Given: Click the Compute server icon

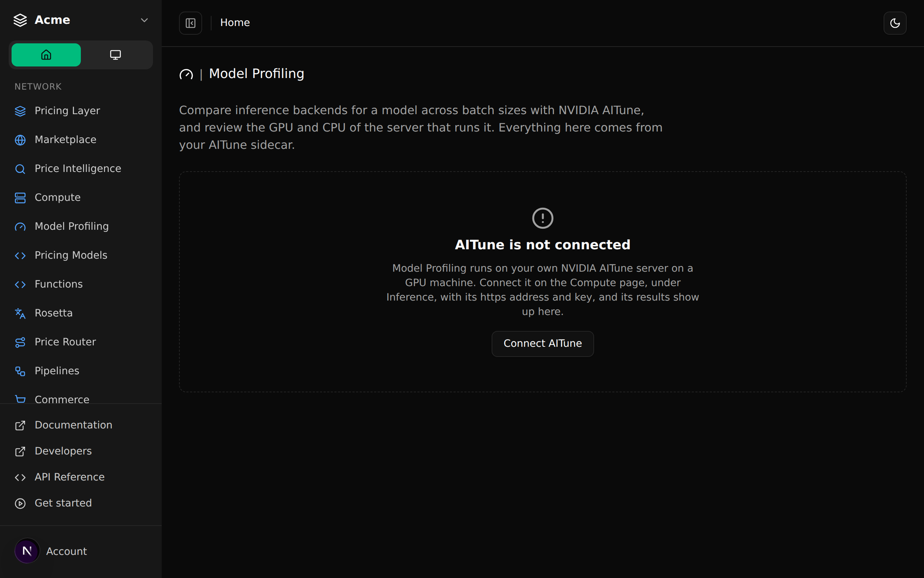Looking at the screenshot, I should [20, 198].
